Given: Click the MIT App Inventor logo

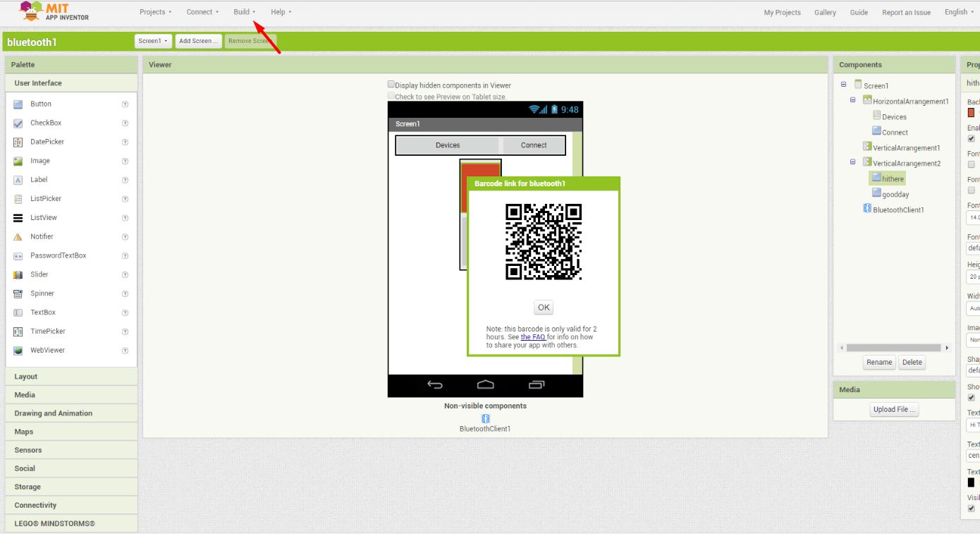Looking at the screenshot, I should click(x=54, y=12).
